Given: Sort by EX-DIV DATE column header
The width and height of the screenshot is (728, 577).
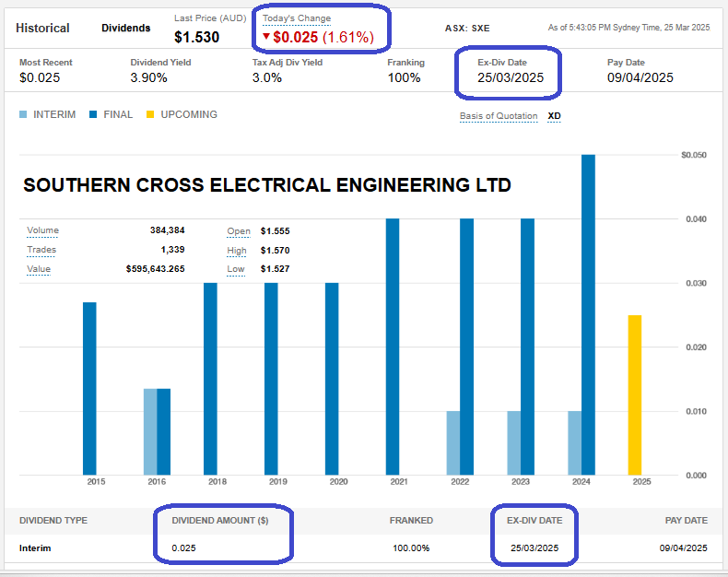Looking at the screenshot, I should (x=533, y=521).
